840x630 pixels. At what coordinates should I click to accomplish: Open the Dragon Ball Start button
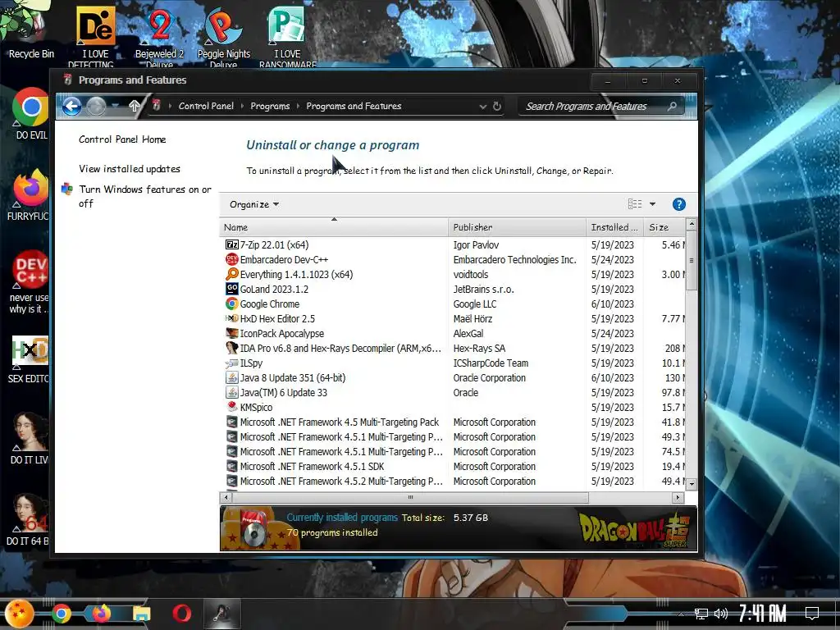[x=20, y=614]
